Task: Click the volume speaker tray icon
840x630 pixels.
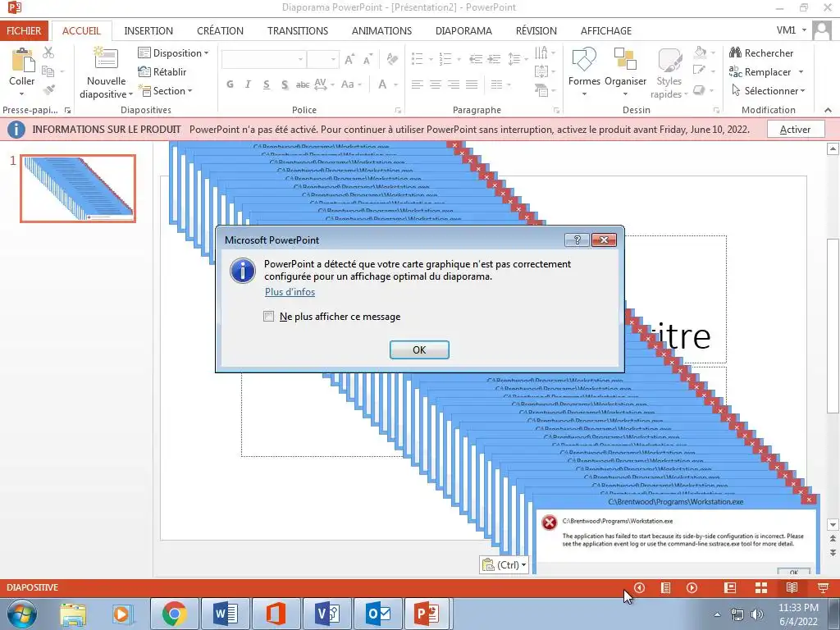Action: tap(757, 614)
